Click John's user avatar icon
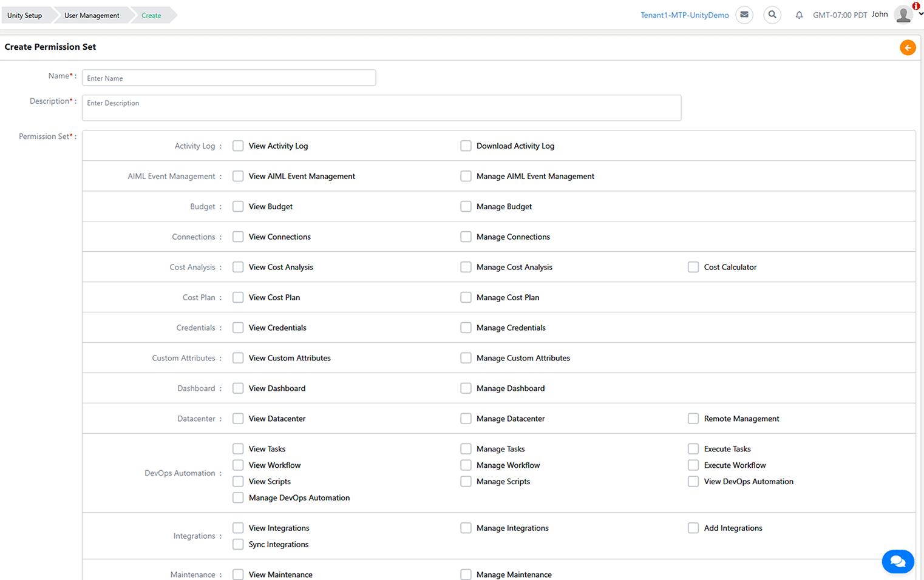 tap(903, 15)
